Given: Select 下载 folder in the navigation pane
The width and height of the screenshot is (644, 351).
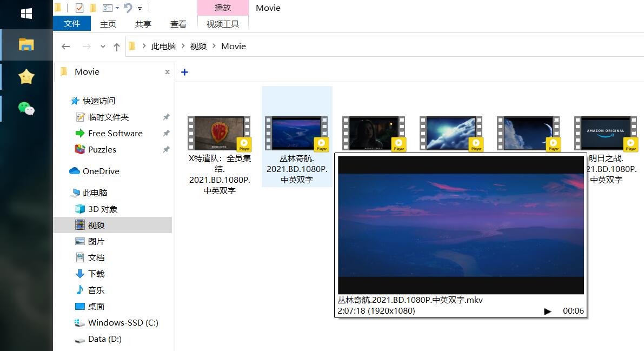Looking at the screenshot, I should (96, 274).
